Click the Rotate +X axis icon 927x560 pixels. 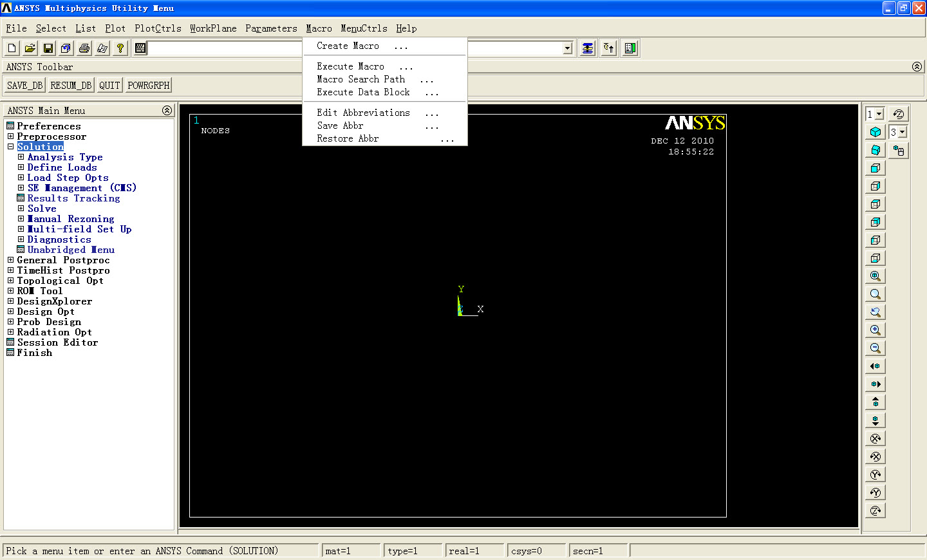coord(876,438)
